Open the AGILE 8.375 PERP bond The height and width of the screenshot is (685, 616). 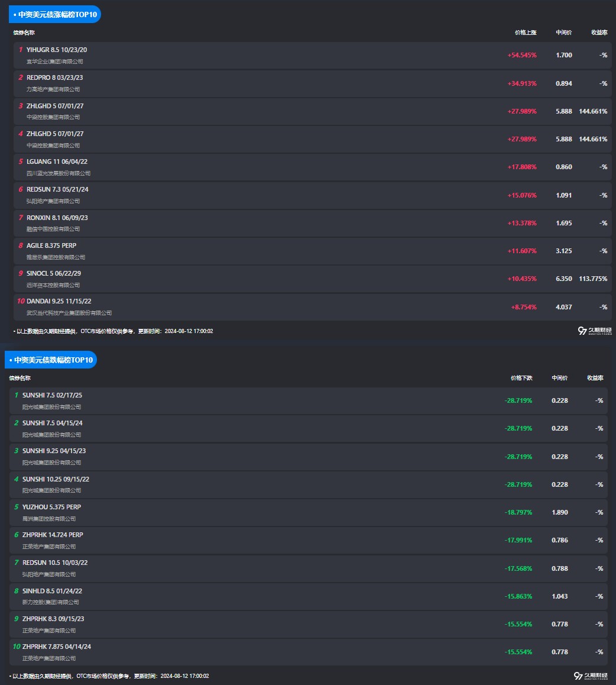point(51,245)
